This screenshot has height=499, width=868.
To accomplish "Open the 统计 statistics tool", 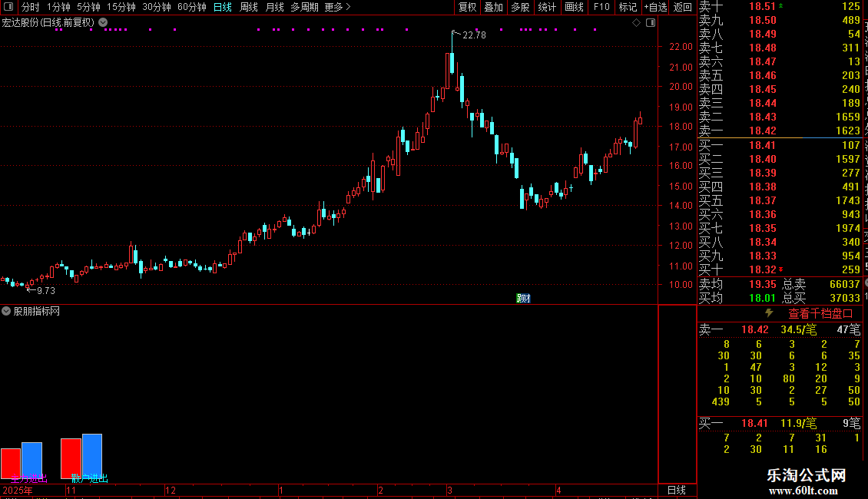I will coord(547,7).
